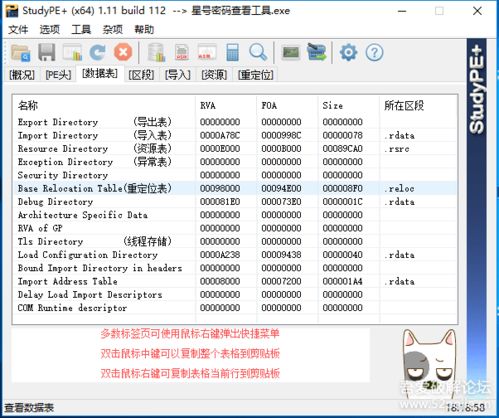The height and width of the screenshot is (418, 499).
Task: Click Size value 000001A4
Action: 343,281
